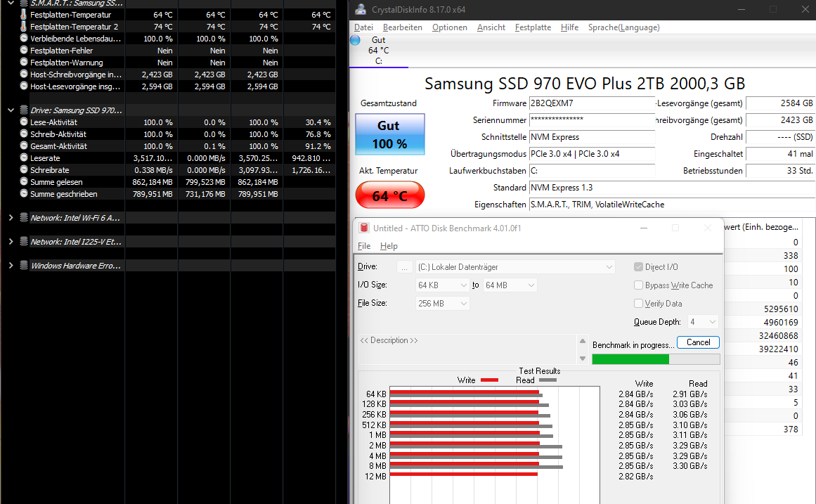This screenshot has height=504, width=816.
Task: Click thermometer icon beside Festplatten-Temperatur 2
Action: point(23,26)
